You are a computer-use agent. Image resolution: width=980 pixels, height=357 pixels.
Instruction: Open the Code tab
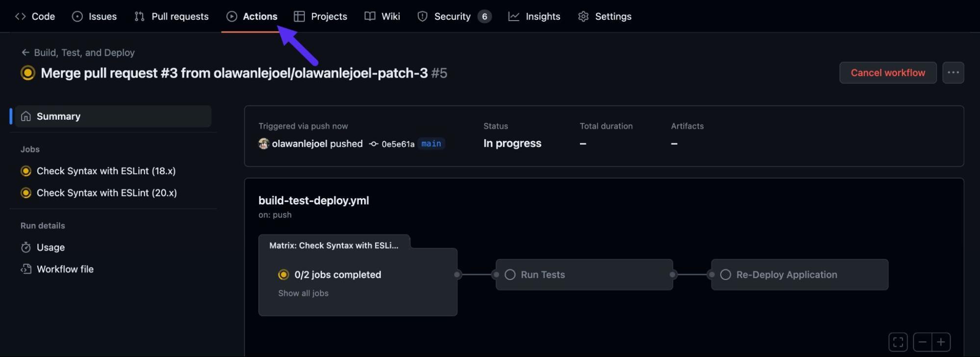(35, 16)
